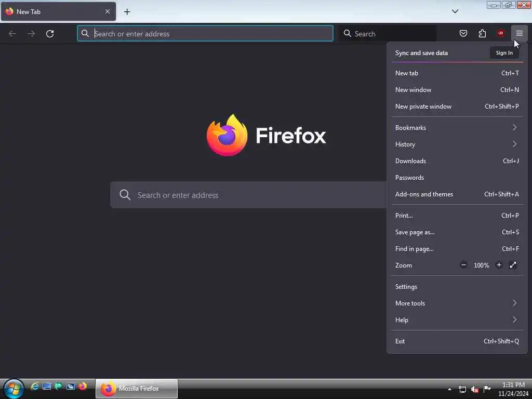This screenshot has height=399, width=532.
Task: Select the New Tab tab
Action: [58, 11]
